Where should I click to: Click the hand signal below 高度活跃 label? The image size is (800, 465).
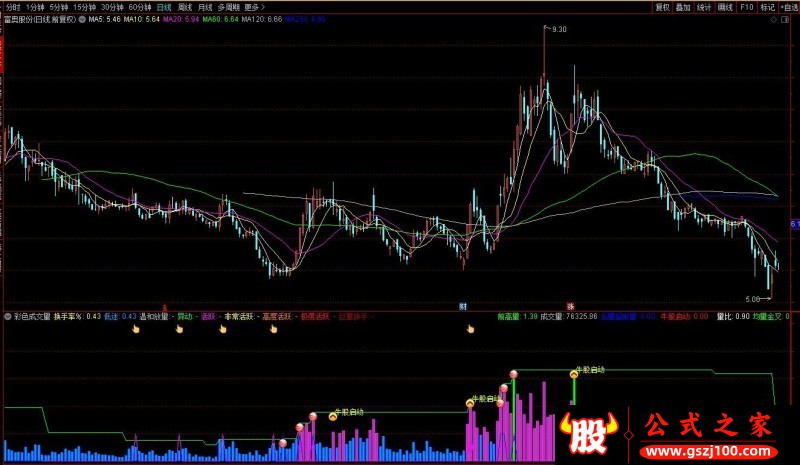(273, 329)
